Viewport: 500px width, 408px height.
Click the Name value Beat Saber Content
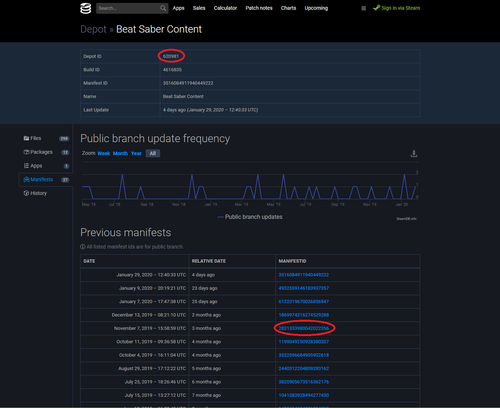point(183,96)
